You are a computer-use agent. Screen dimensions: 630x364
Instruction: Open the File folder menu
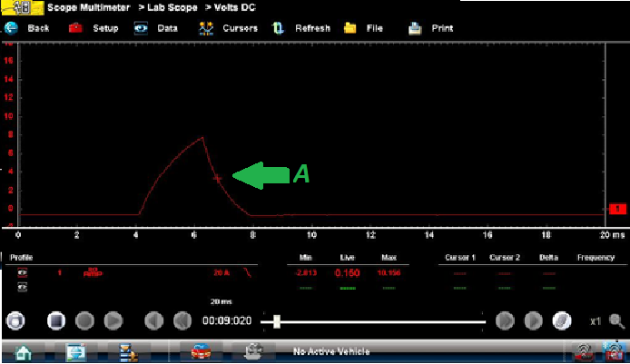(363, 28)
